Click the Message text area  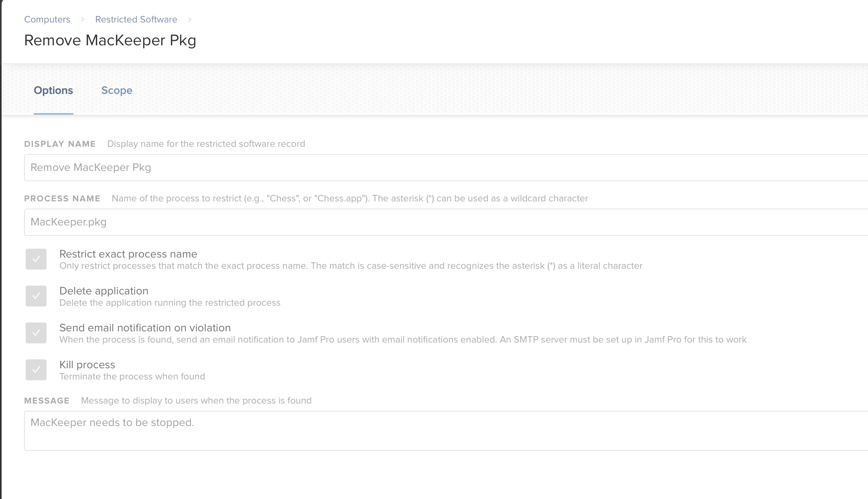(x=446, y=431)
